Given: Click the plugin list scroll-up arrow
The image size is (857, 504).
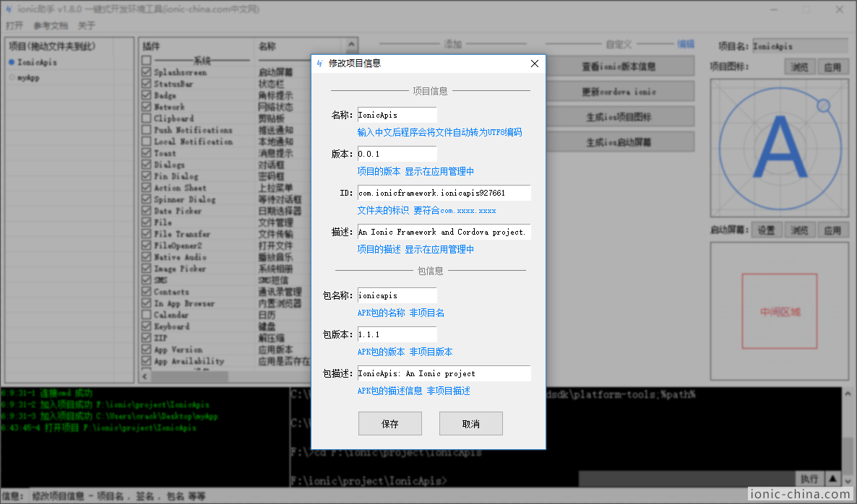Looking at the screenshot, I should pos(351,45).
